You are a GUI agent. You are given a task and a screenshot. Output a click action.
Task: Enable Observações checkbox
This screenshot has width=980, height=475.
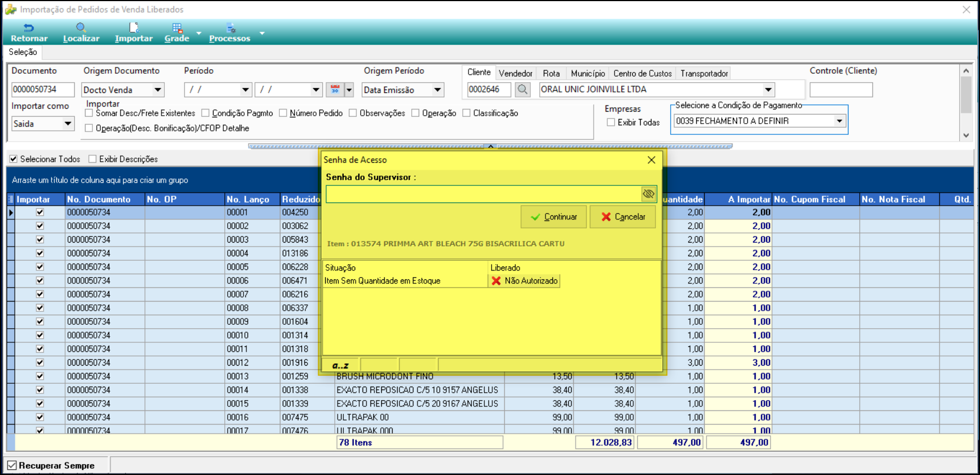[353, 113]
